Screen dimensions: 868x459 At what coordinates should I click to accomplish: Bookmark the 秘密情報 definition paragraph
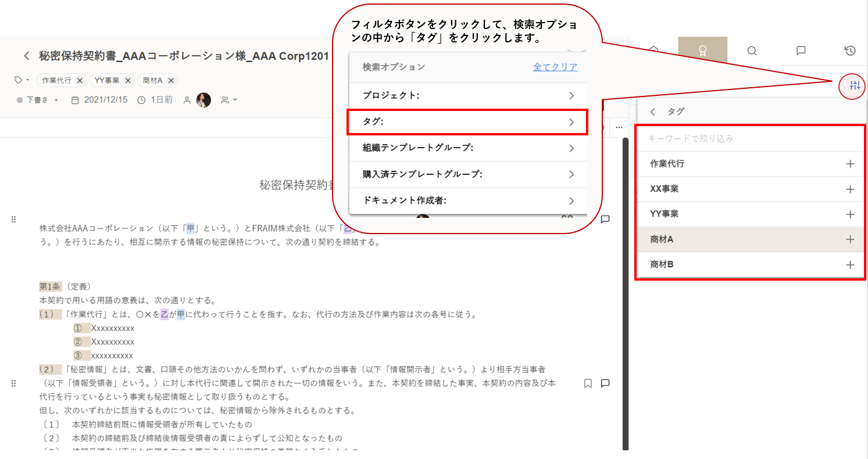coord(588,383)
